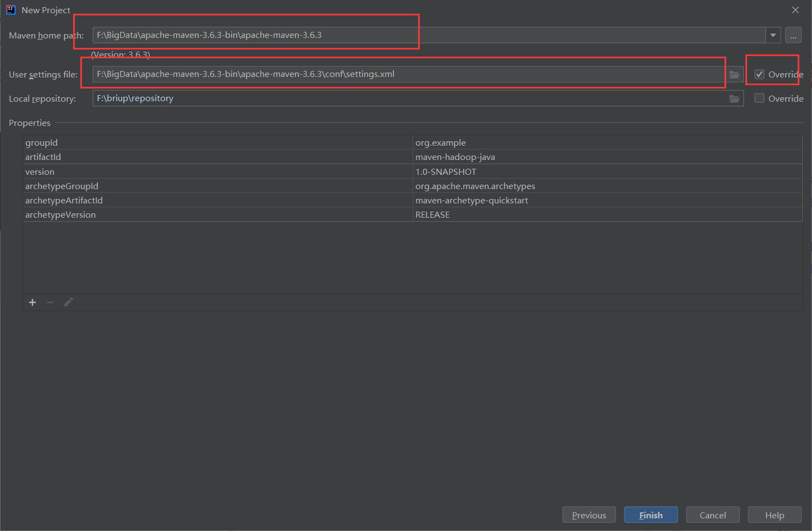Enable Override for the local repository
Image resolution: width=812 pixels, height=531 pixels.
coord(759,98)
